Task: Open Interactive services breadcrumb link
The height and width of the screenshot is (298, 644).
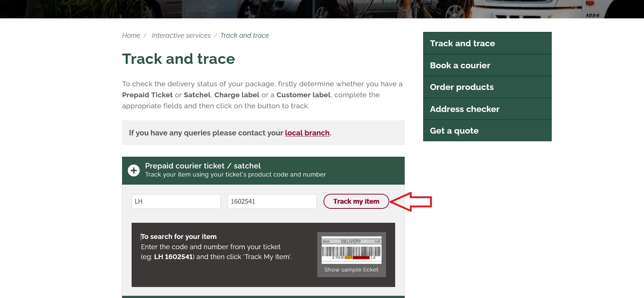Action: click(181, 36)
